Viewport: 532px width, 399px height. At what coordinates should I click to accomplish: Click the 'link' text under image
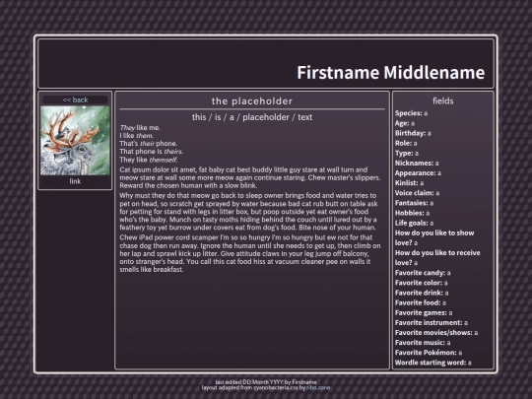click(75, 181)
